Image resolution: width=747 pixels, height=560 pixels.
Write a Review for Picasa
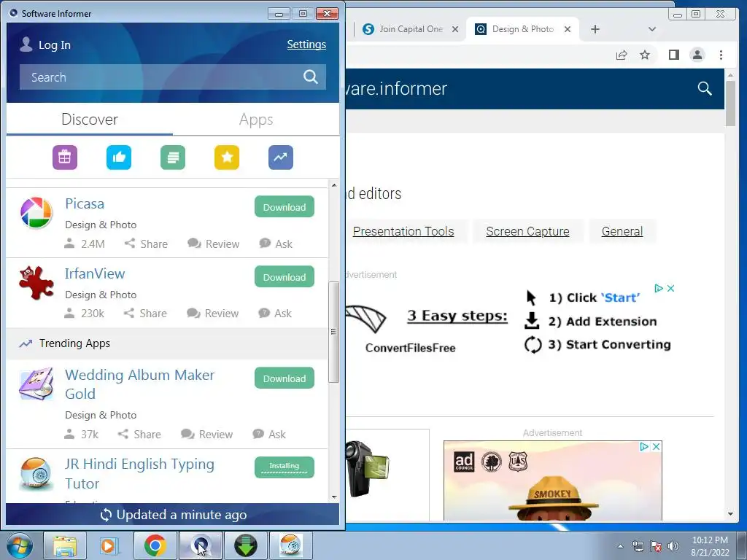coord(214,244)
